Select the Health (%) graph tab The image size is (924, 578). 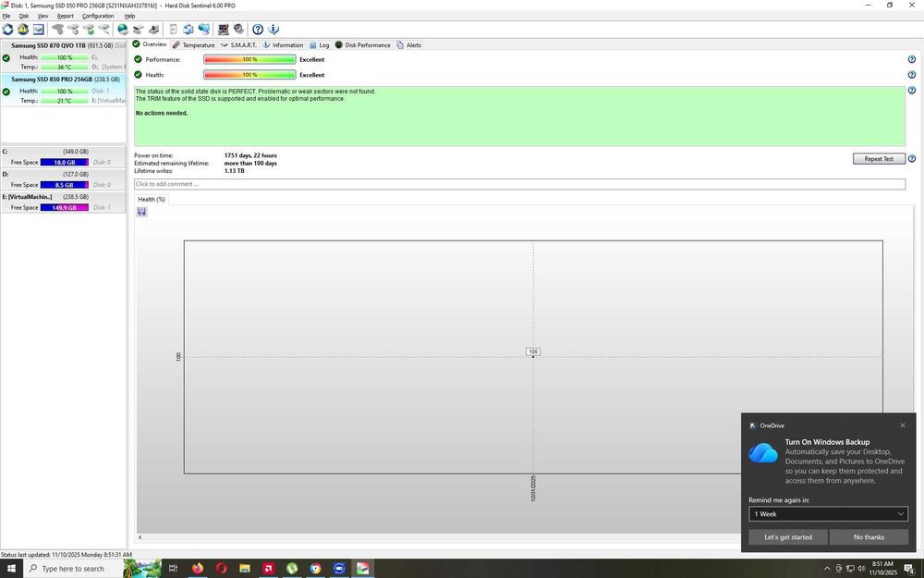(x=152, y=200)
